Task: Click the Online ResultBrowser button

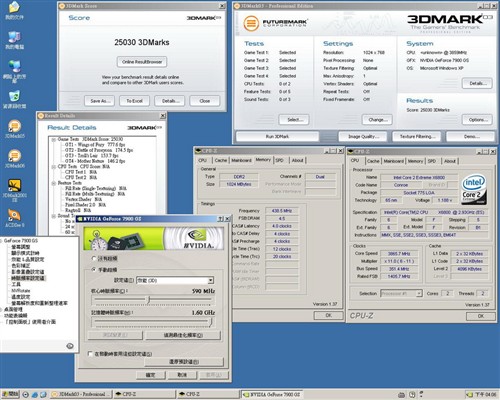Action: pyautogui.click(x=142, y=62)
